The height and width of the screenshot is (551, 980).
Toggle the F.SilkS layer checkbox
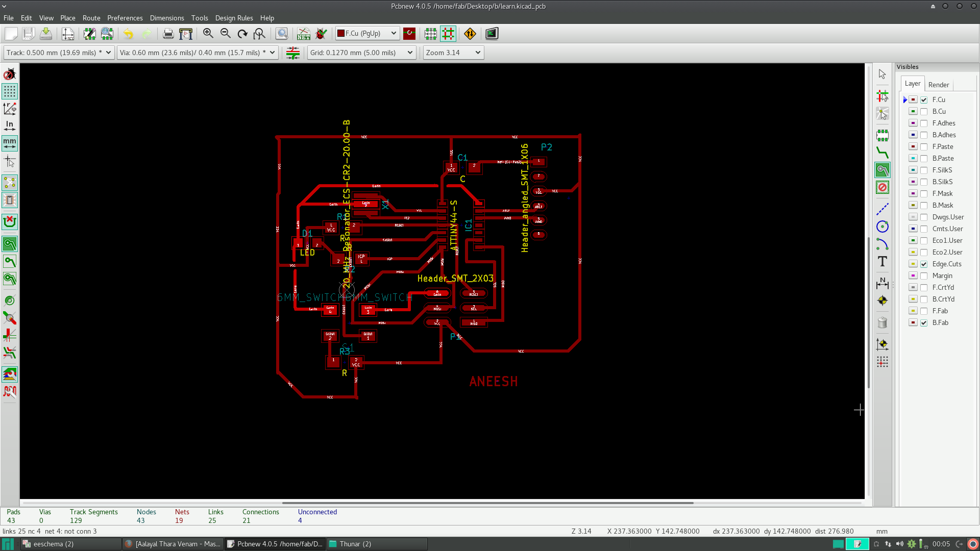coord(924,170)
